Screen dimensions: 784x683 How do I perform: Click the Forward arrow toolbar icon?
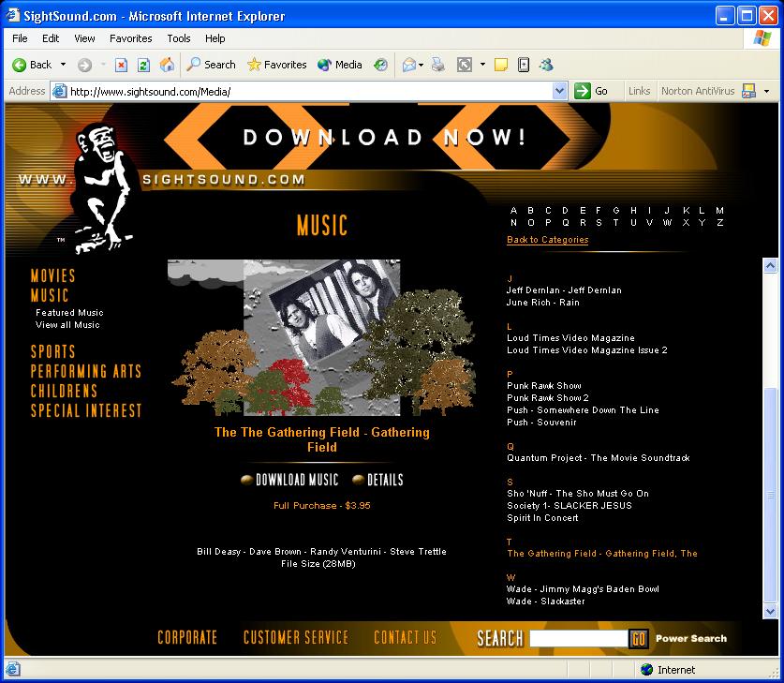[84, 65]
